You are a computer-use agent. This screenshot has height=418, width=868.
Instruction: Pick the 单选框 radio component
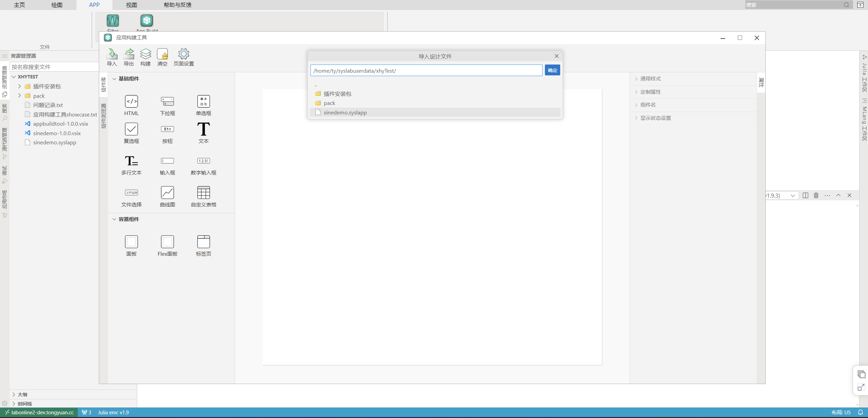(203, 102)
